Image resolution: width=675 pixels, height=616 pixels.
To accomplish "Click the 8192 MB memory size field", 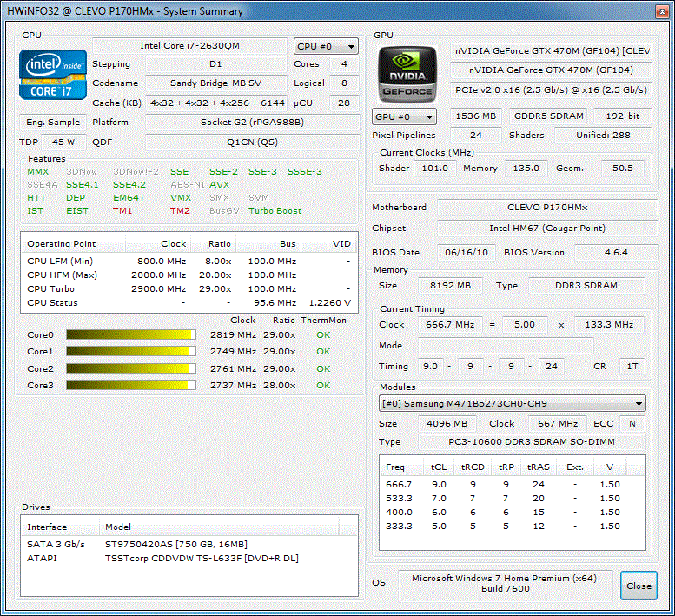I will click(x=450, y=286).
